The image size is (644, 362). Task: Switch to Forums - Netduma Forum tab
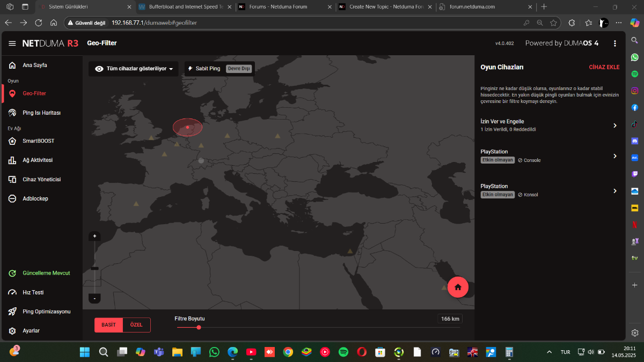click(278, 7)
